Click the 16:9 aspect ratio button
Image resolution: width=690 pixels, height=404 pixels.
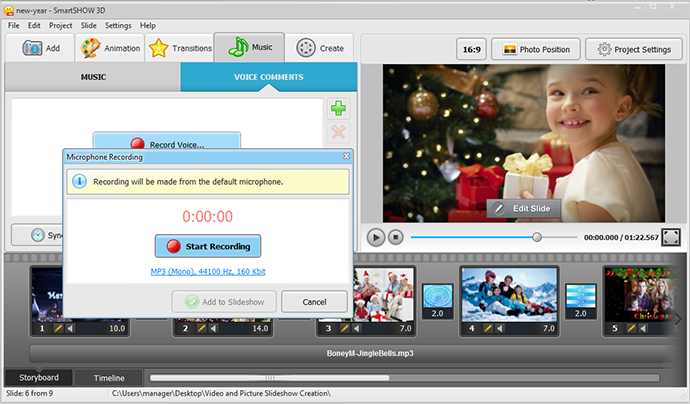pyautogui.click(x=471, y=49)
